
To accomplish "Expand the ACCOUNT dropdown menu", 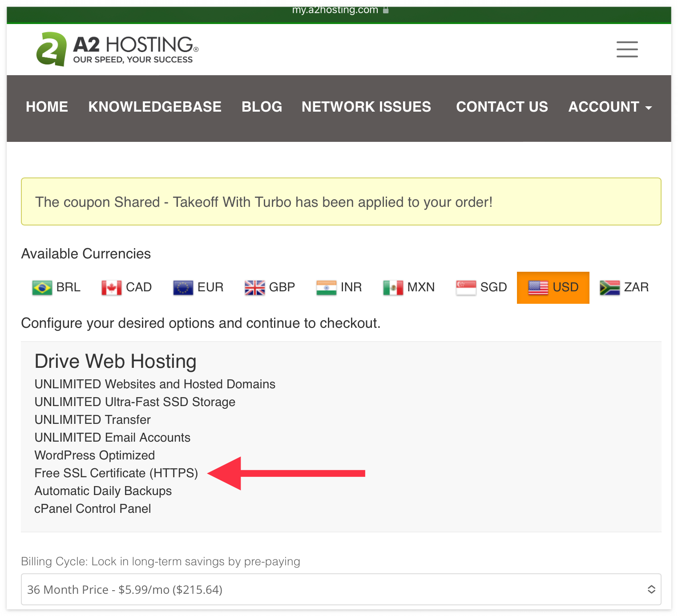I will tap(610, 107).
